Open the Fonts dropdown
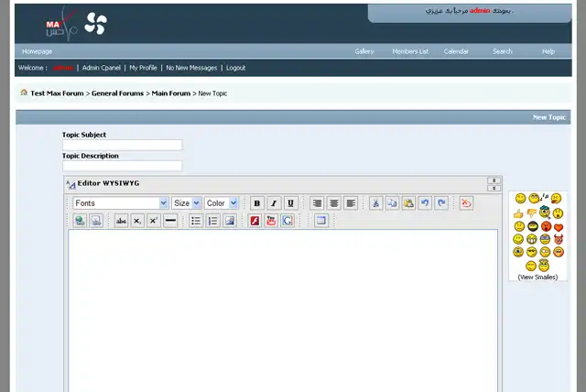 click(120, 203)
